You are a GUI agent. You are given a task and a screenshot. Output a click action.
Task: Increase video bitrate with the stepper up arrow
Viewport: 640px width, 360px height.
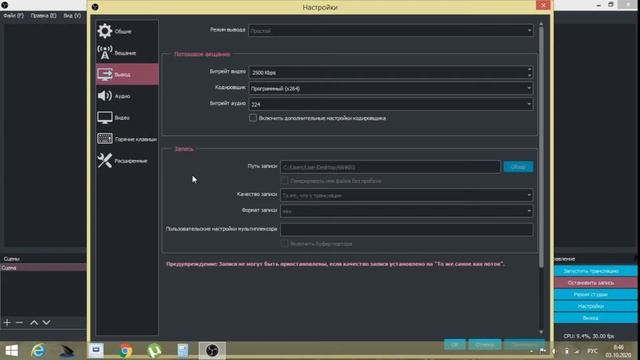(529, 69)
